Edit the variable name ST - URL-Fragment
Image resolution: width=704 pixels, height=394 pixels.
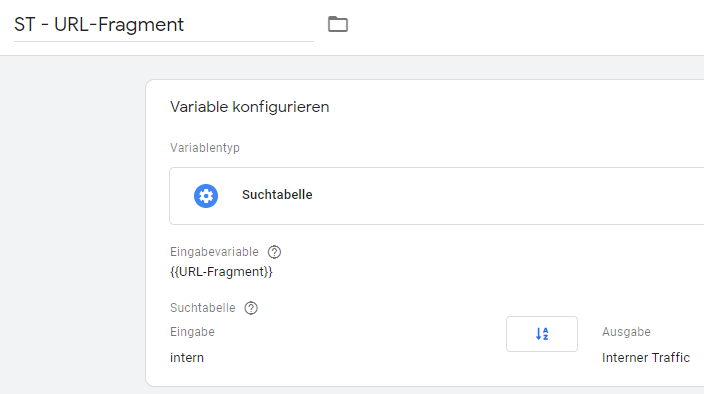163,25
